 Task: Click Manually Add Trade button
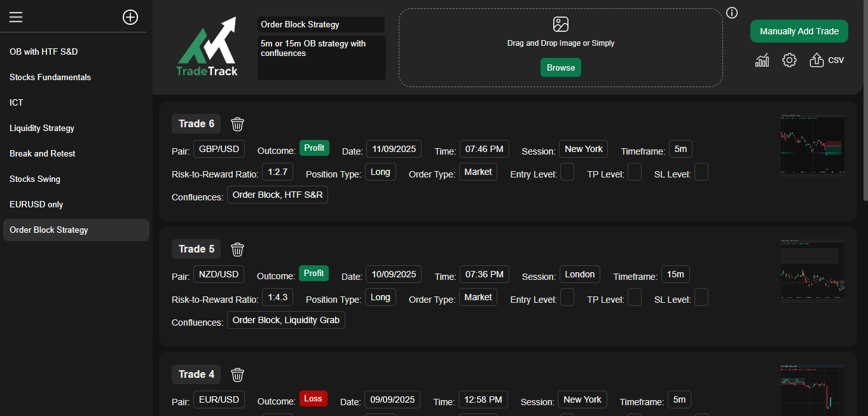[799, 31]
